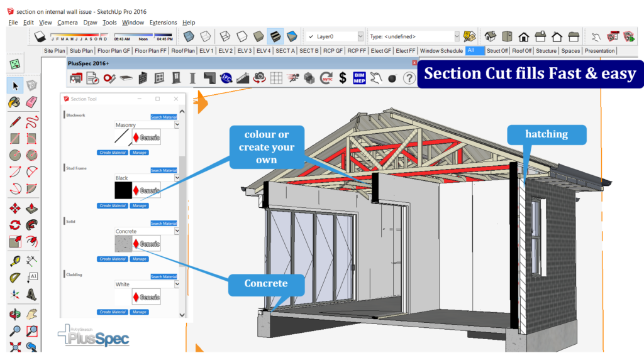
Task: Choose the Circle drawing tool
Action: point(15,155)
